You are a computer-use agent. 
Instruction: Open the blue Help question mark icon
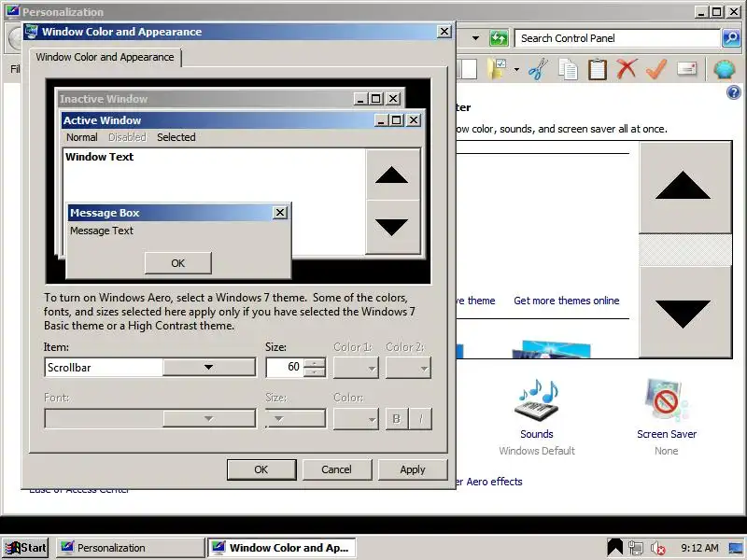tap(734, 92)
